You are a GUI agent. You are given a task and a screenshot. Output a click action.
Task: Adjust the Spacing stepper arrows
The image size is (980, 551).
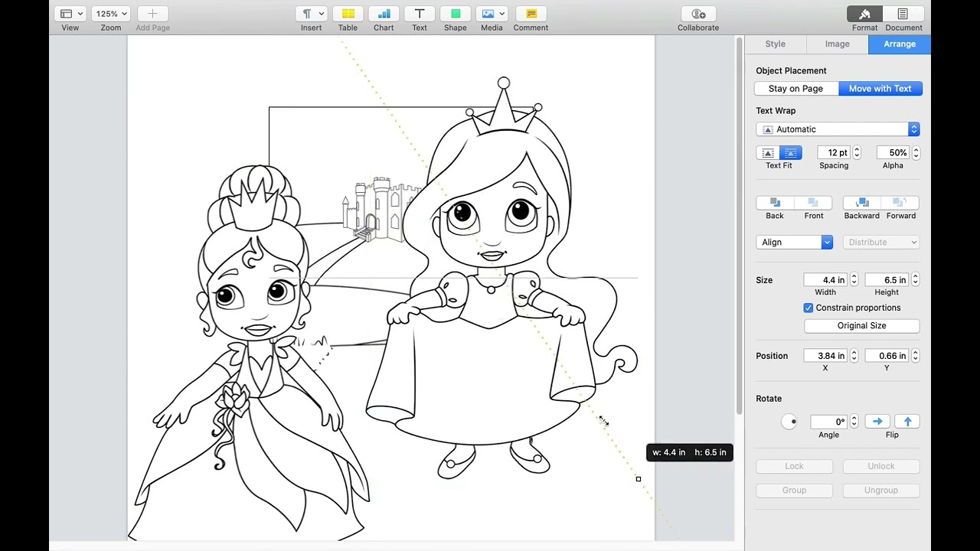click(857, 153)
